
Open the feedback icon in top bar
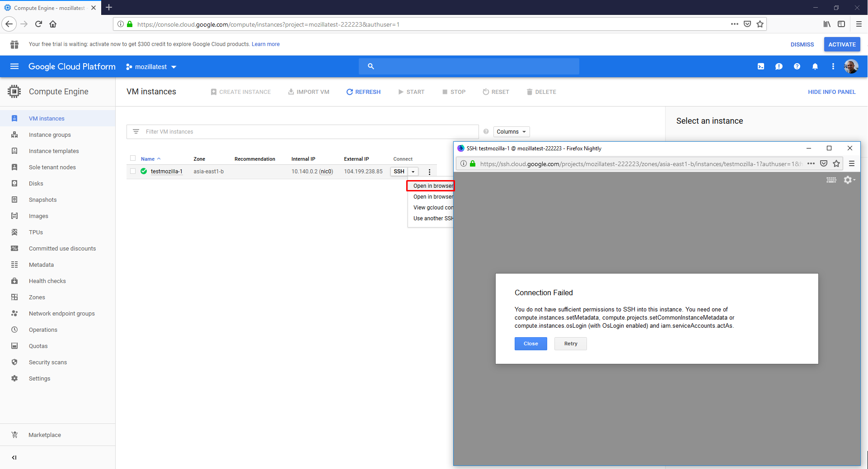tap(779, 66)
